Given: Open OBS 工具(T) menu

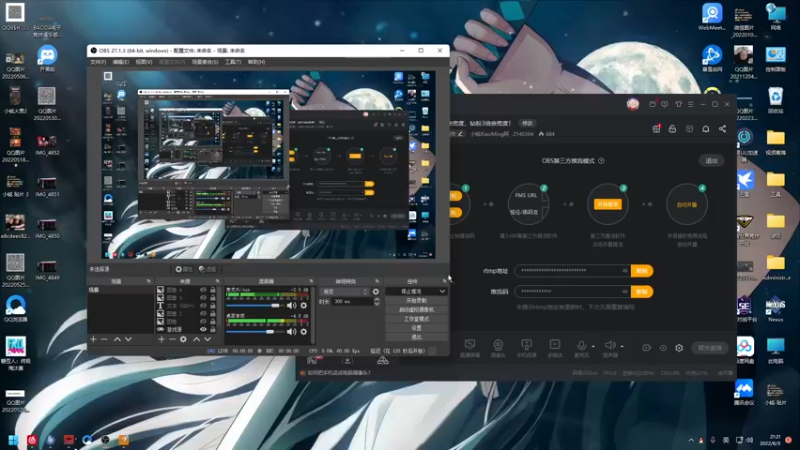Looking at the screenshot, I should click(233, 62).
